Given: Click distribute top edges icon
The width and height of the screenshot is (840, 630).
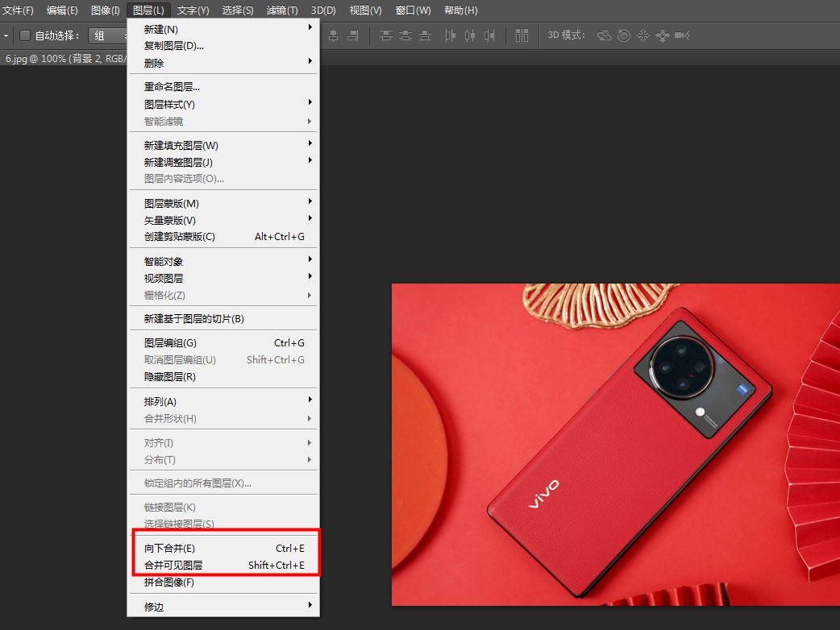Looking at the screenshot, I should tap(385, 35).
